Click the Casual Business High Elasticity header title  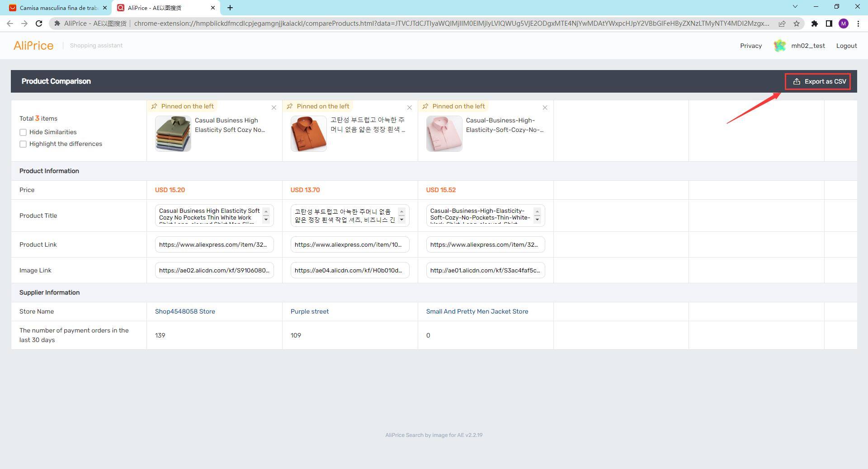(230, 125)
